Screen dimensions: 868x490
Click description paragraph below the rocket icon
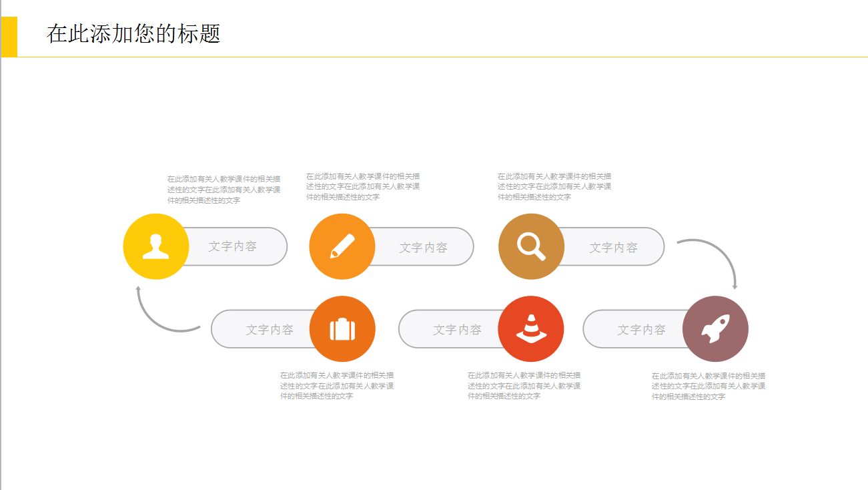click(709, 386)
